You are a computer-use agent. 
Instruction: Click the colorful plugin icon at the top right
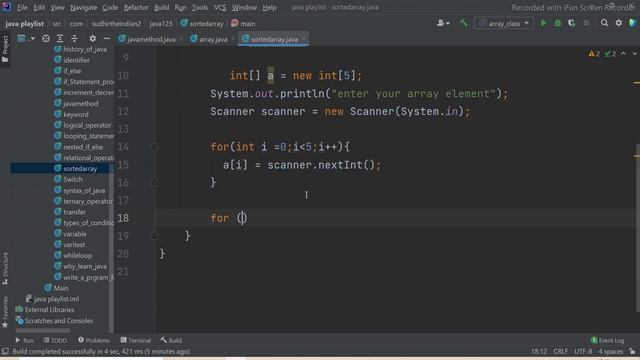633,23
